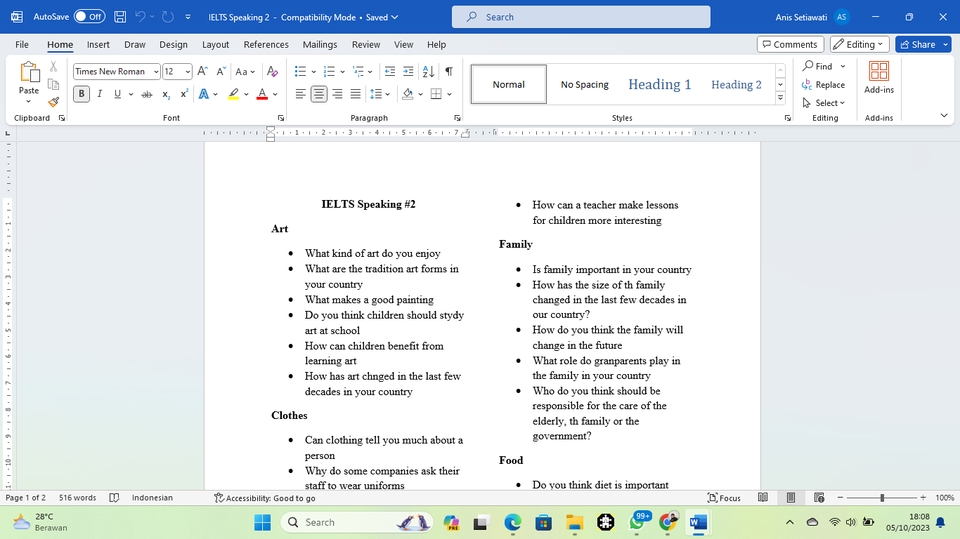
Task: Apply superscript formatting
Action: (x=184, y=94)
